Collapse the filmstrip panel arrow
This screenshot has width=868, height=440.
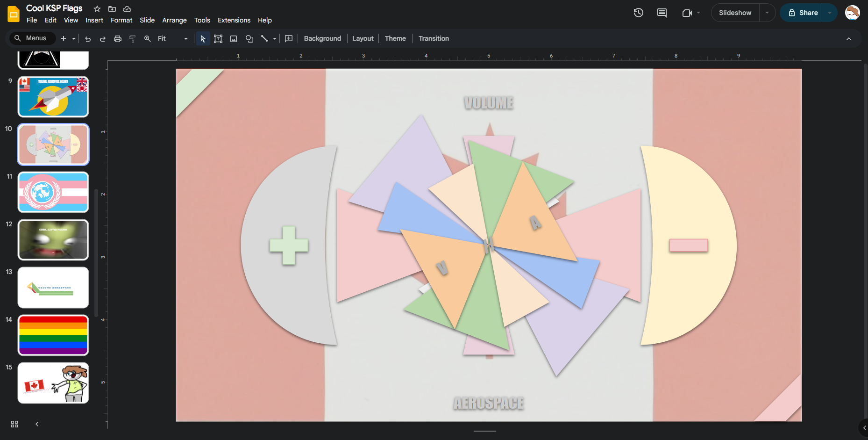point(37,424)
